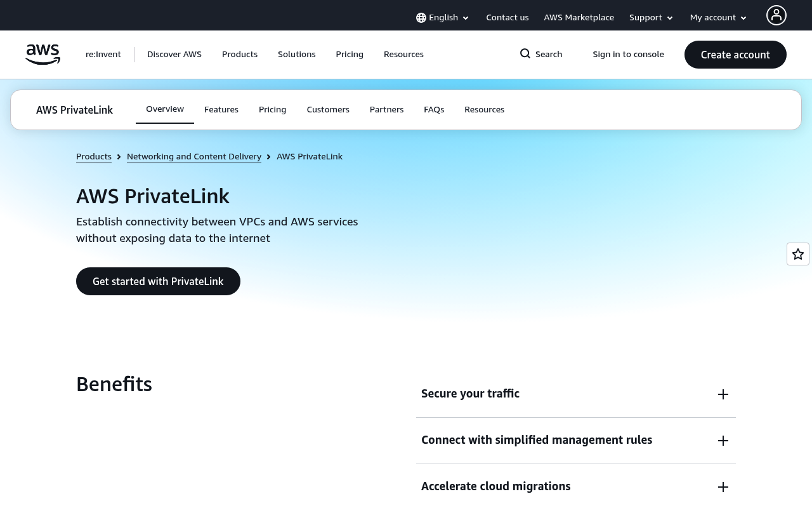The height and width of the screenshot is (508, 812).
Task: Select the Customers tab
Action: [328, 110]
